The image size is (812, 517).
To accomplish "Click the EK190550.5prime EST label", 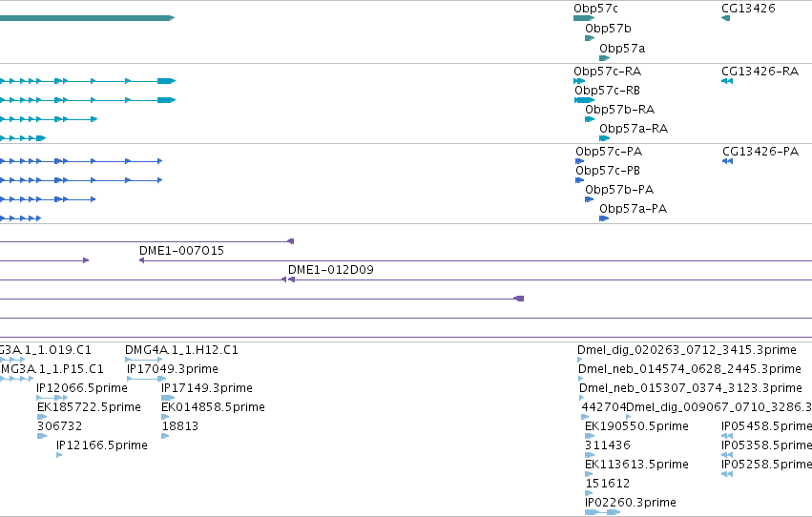I will [x=636, y=426].
